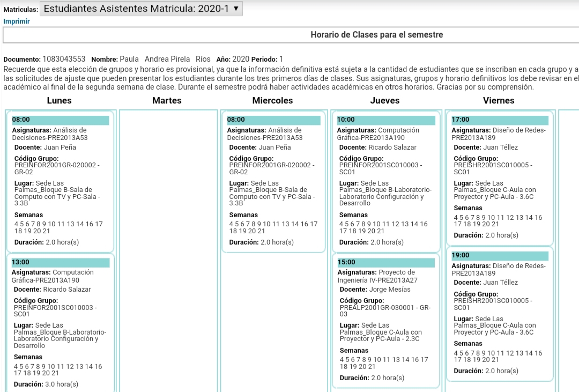Viewport: 579px width, 392px height.
Task: Click Lugar Sala 3.3B in Lunes 08:00 card
Action: [x=57, y=193]
